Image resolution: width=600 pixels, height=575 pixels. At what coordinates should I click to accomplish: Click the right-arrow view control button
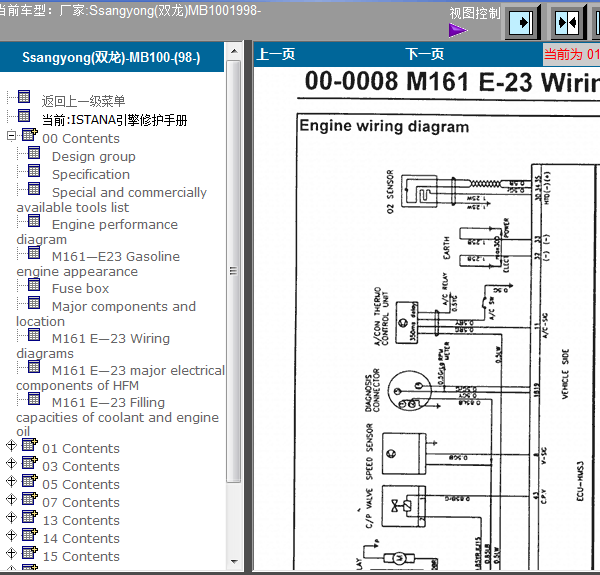click(x=522, y=23)
